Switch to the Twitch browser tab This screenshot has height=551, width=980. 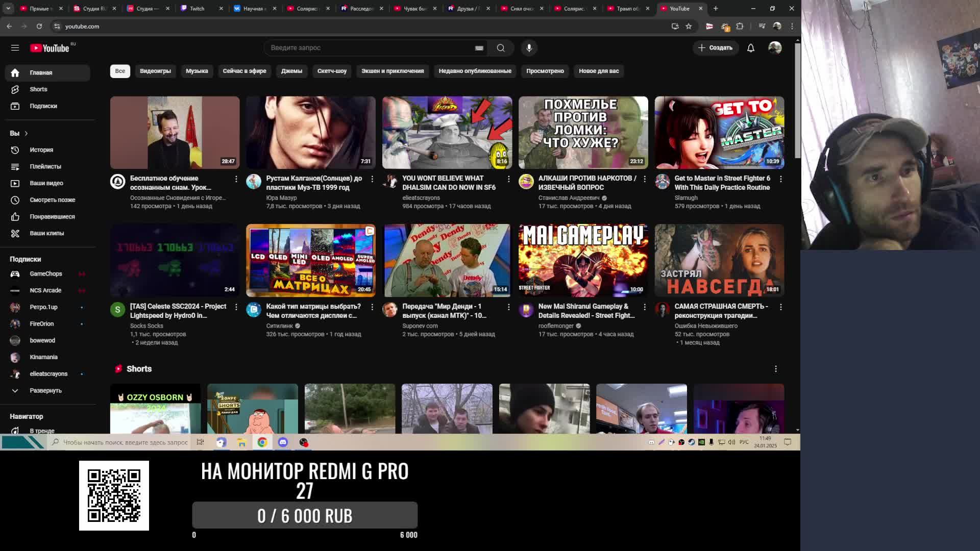197,9
